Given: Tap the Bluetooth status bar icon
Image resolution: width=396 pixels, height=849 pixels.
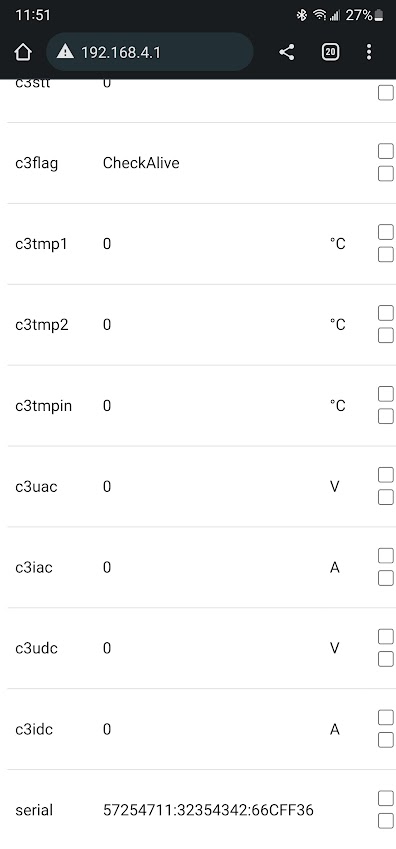Looking at the screenshot, I should [302, 15].
